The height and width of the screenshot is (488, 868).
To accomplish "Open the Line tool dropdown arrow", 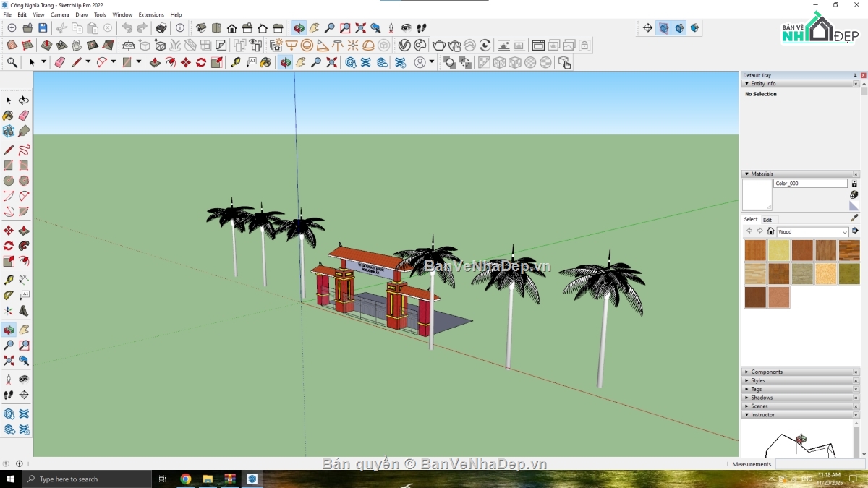I will [88, 63].
